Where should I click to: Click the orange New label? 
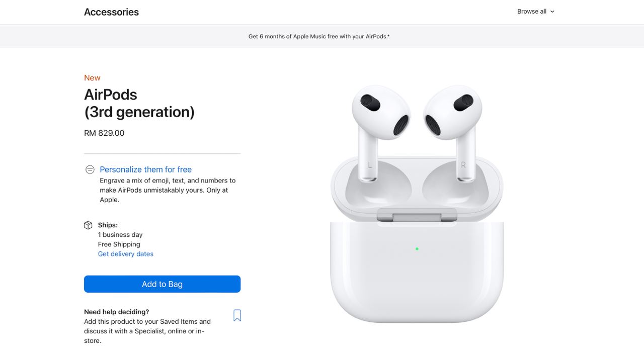click(92, 78)
